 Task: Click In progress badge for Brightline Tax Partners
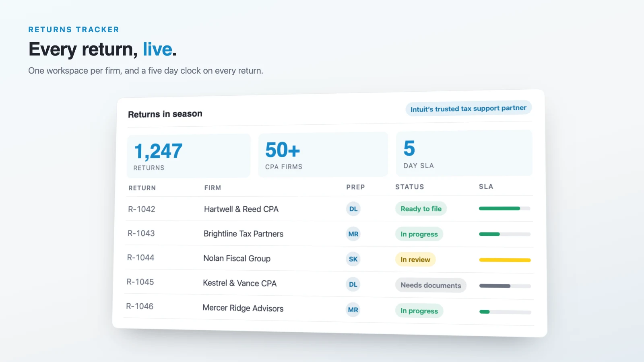[x=419, y=234]
